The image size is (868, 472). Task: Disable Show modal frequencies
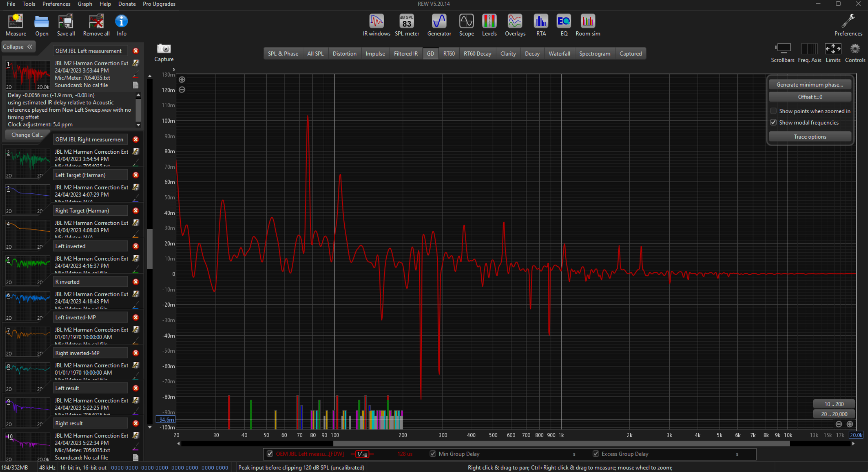point(773,122)
